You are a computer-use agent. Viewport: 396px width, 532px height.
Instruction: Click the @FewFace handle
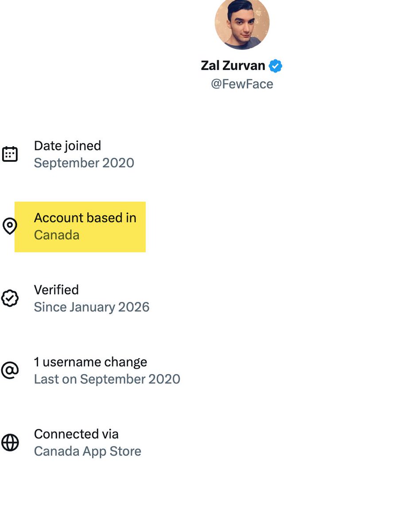tap(242, 84)
